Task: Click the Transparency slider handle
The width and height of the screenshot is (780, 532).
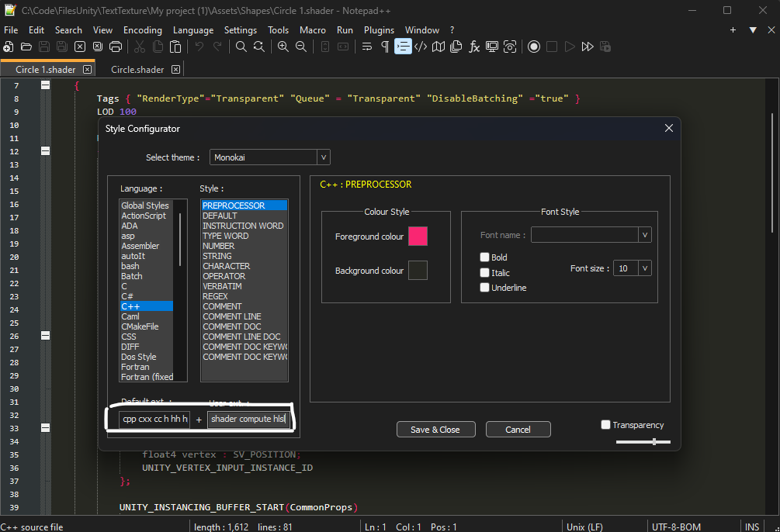Action: click(654, 441)
